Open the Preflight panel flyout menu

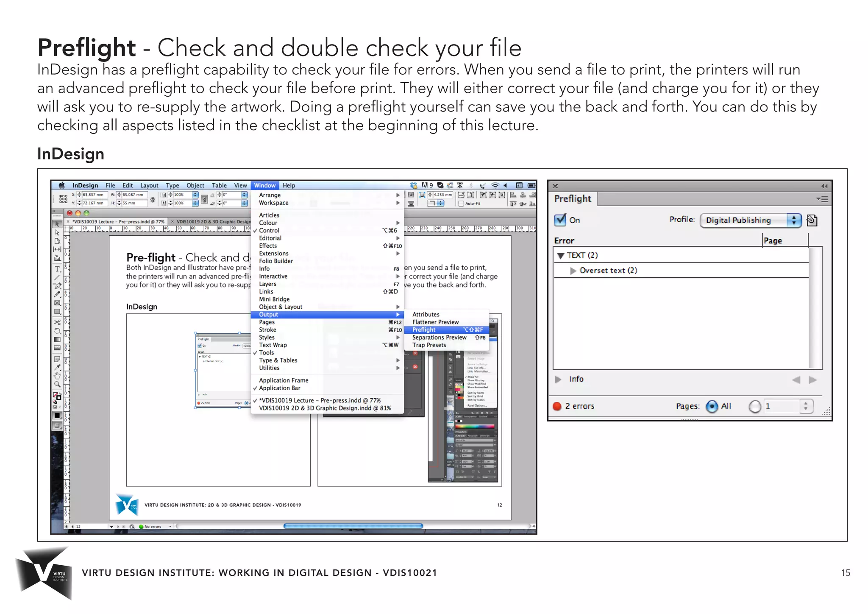822,199
